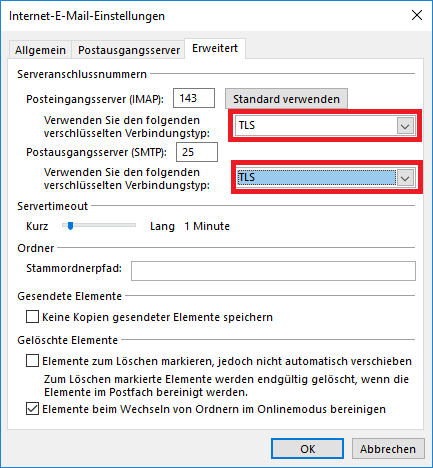Screen dimensions: 433x468
Task: Uncheck Elemente beim Wechseln von Ordnern bereinigen
Action: click(32, 409)
